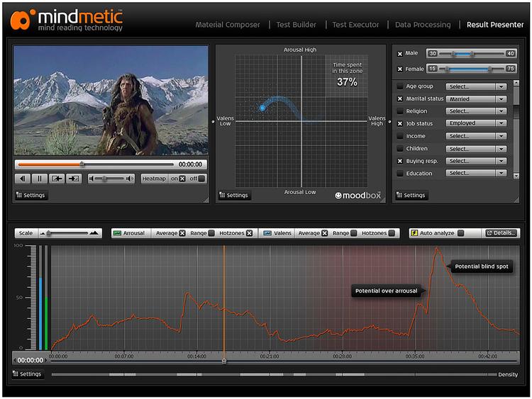This screenshot has height=399, width=532.
Task: Open the Education Select dropdown
Action: coord(476,173)
